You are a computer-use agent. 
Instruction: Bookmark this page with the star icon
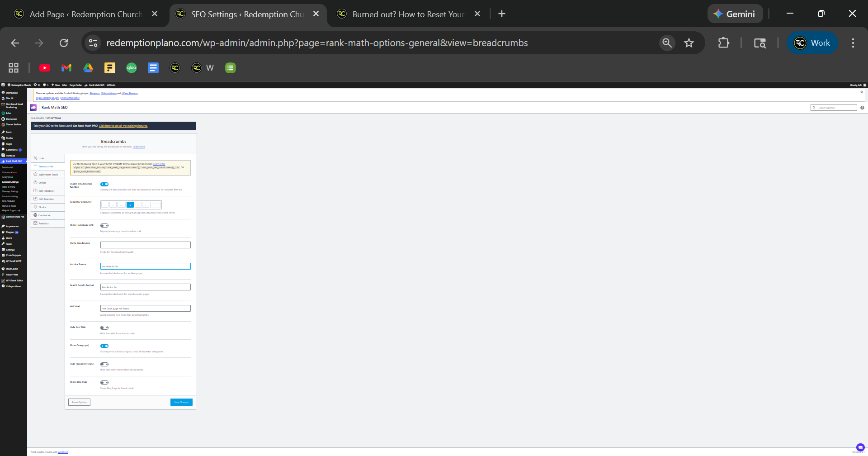689,43
